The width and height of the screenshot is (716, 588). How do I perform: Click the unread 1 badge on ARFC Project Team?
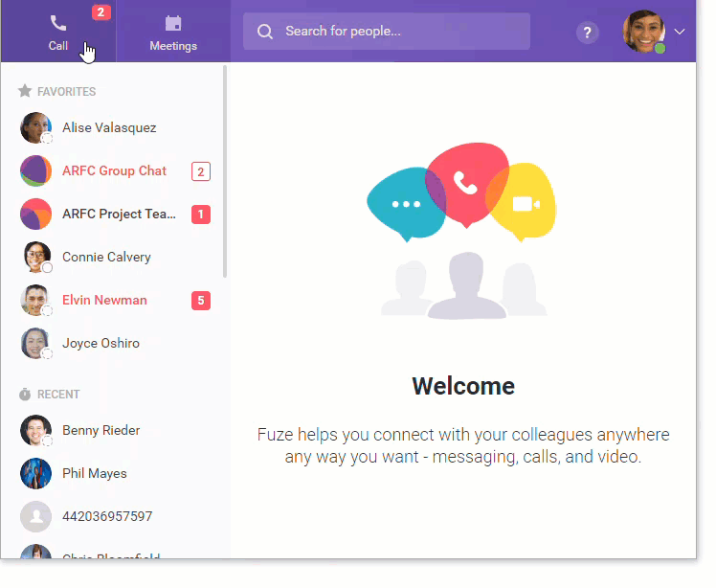click(x=201, y=215)
